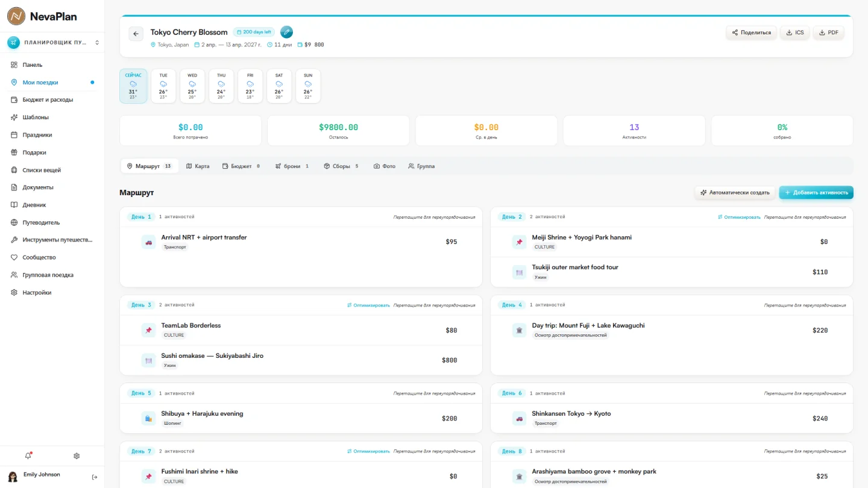
Task: Click the pin icon for TeamLab Borderless
Action: tap(148, 330)
